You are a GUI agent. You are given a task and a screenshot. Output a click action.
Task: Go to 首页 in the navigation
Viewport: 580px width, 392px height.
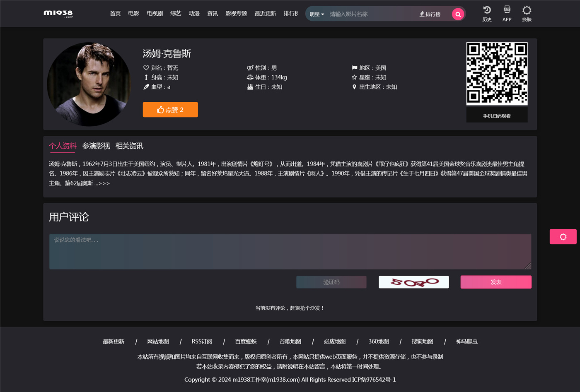pyautogui.click(x=115, y=14)
